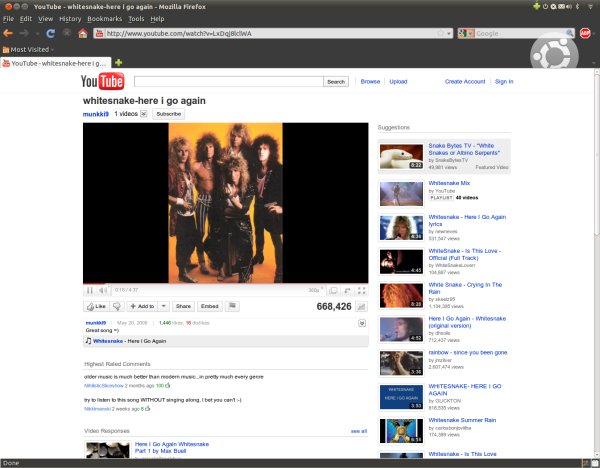Open the search engine selector dropdown
Viewport: 600px width, 468px height.
[x=466, y=34]
